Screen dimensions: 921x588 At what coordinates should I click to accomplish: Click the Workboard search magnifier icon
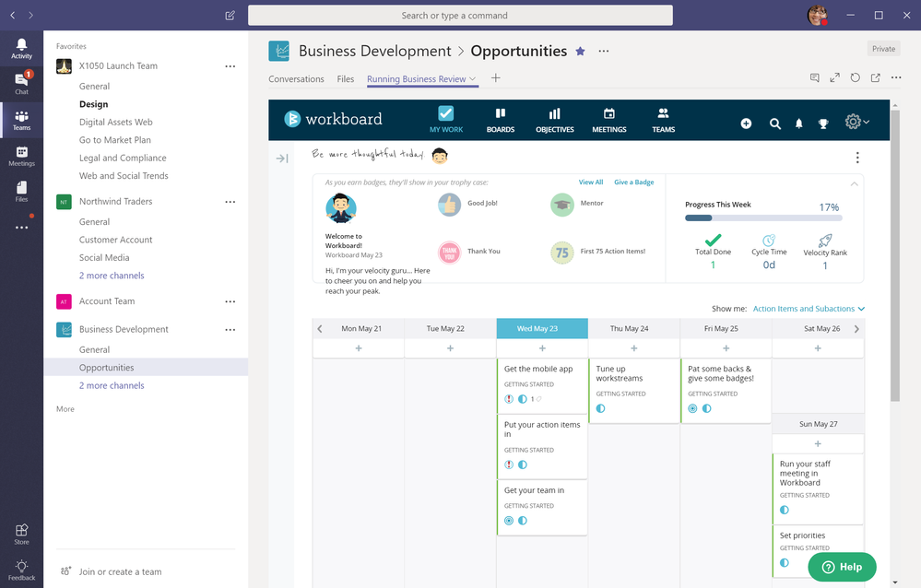tap(775, 123)
